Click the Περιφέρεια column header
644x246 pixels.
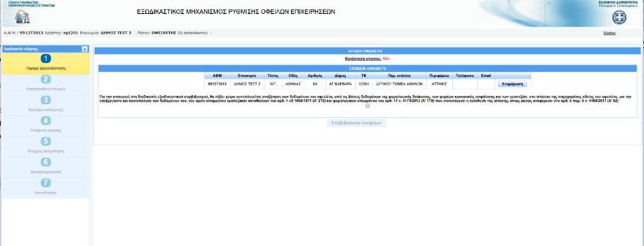438,76
